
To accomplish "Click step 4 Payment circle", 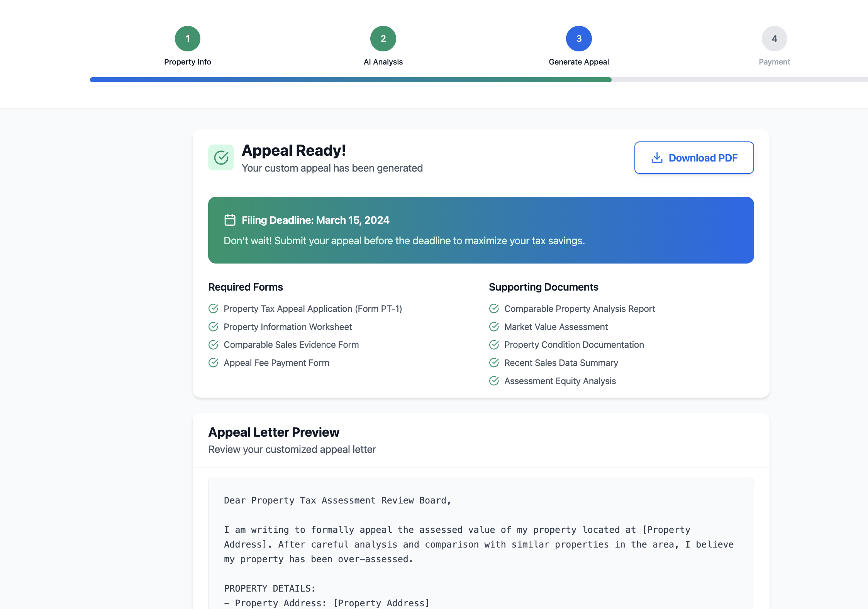I will coord(774,39).
